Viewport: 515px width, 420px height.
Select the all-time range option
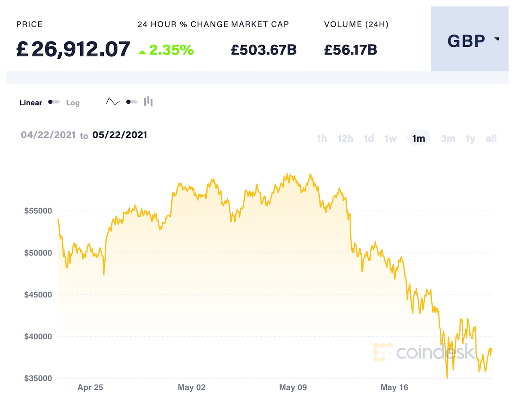click(x=491, y=138)
